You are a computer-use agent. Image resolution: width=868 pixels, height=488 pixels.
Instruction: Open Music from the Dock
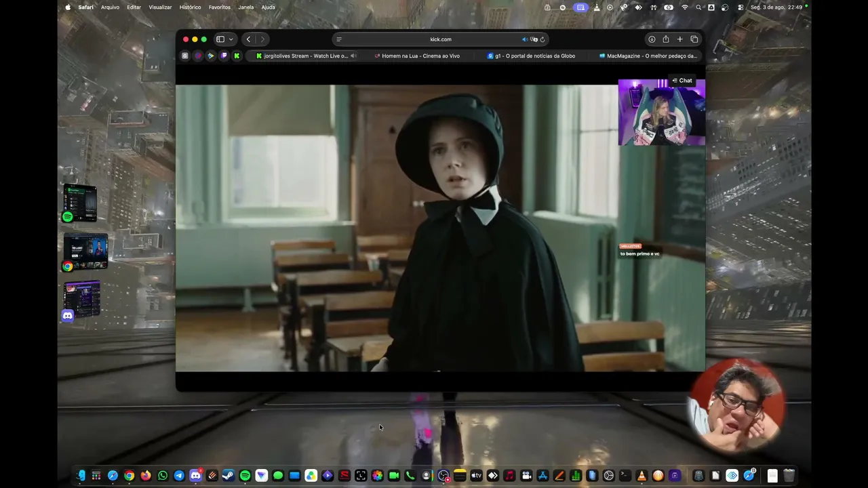pos(509,476)
